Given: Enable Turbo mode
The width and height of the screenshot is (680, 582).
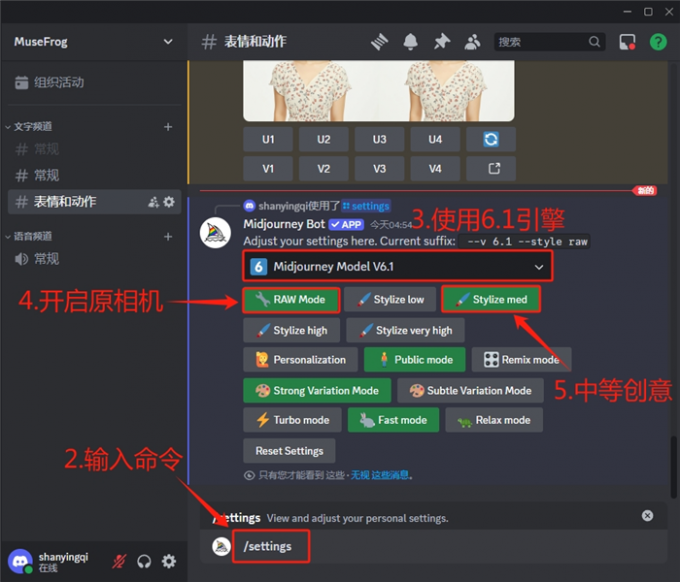Looking at the screenshot, I should click(292, 420).
